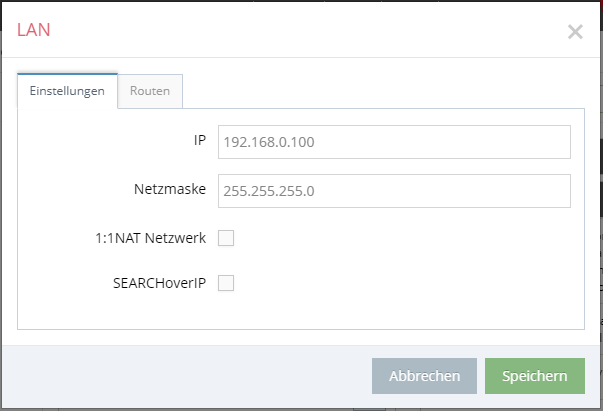603x411 pixels.
Task: Focus the IP address input field
Action: pos(394,142)
